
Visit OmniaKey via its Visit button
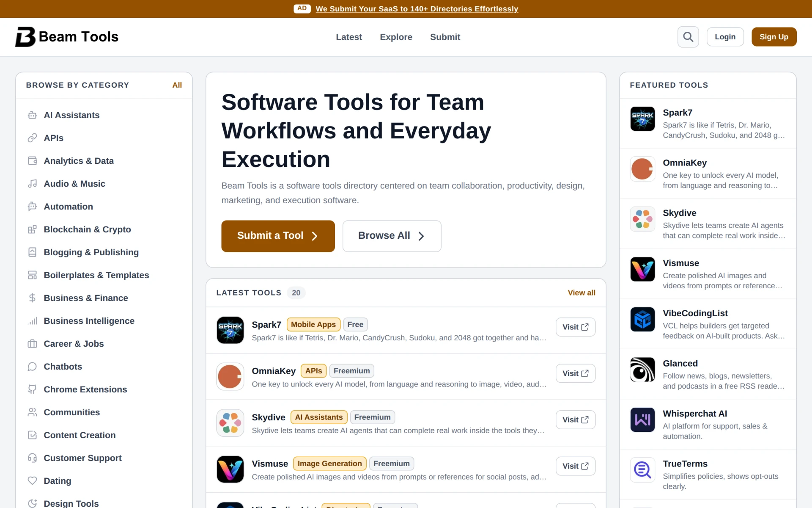click(x=576, y=373)
